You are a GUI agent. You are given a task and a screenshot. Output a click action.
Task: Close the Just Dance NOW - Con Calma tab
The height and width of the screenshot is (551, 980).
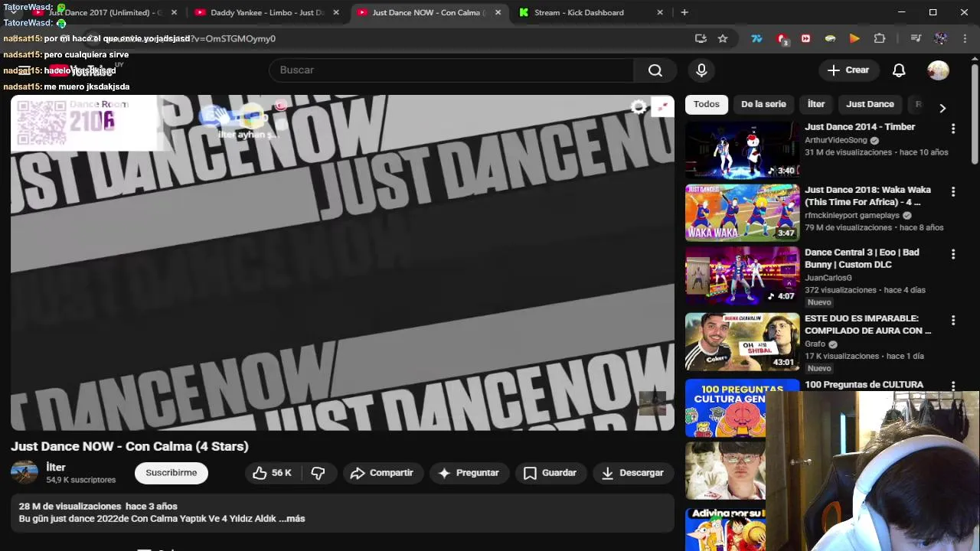click(x=498, y=12)
